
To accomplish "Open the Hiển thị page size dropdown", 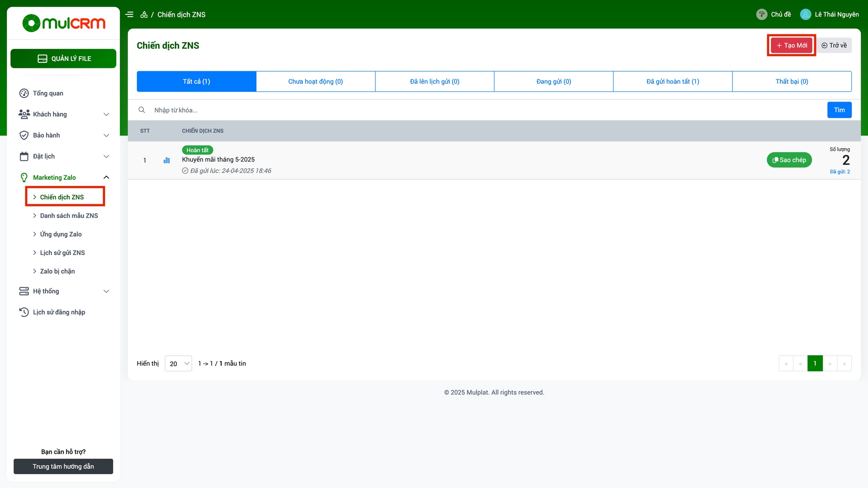I will pyautogui.click(x=178, y=363).
